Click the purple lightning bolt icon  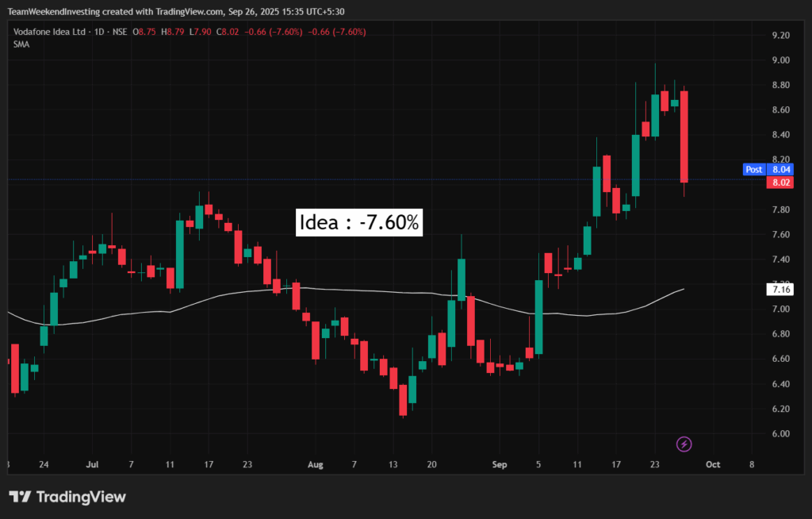(684, 444)
